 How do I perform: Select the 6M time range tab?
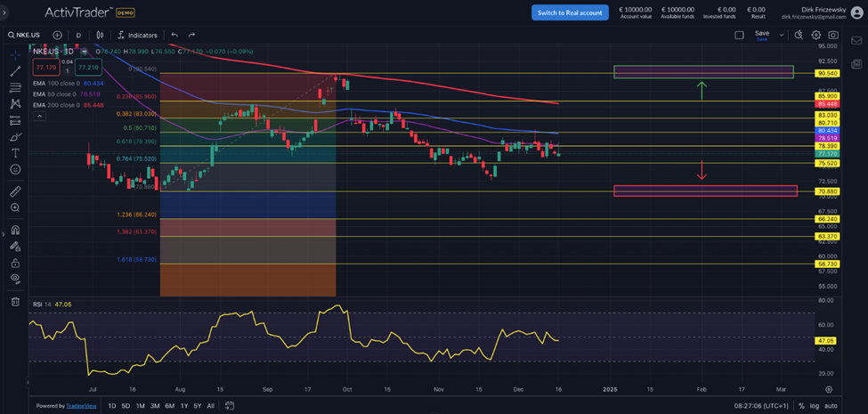click(x=169, y=406)
